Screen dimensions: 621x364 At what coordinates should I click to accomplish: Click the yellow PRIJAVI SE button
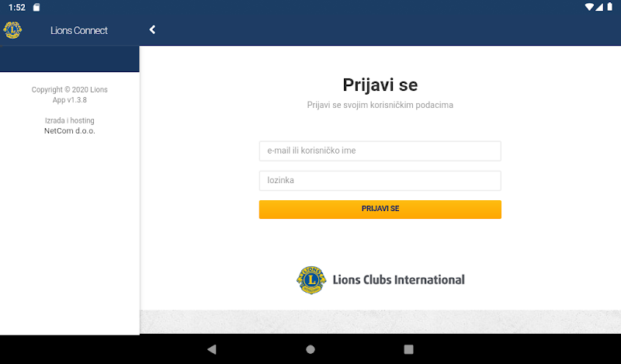point(380,209)
